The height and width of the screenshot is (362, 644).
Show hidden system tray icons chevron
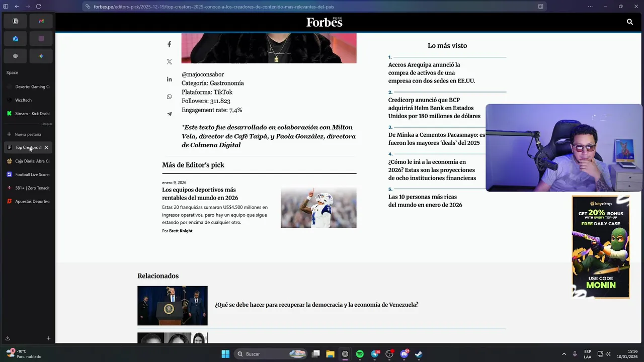(x=563, y=354)
